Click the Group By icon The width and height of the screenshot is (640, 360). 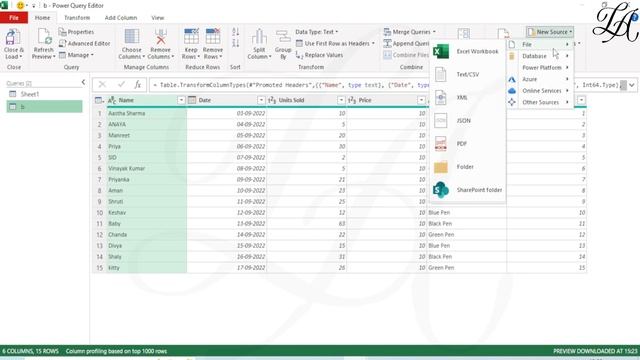click(283, 37)
